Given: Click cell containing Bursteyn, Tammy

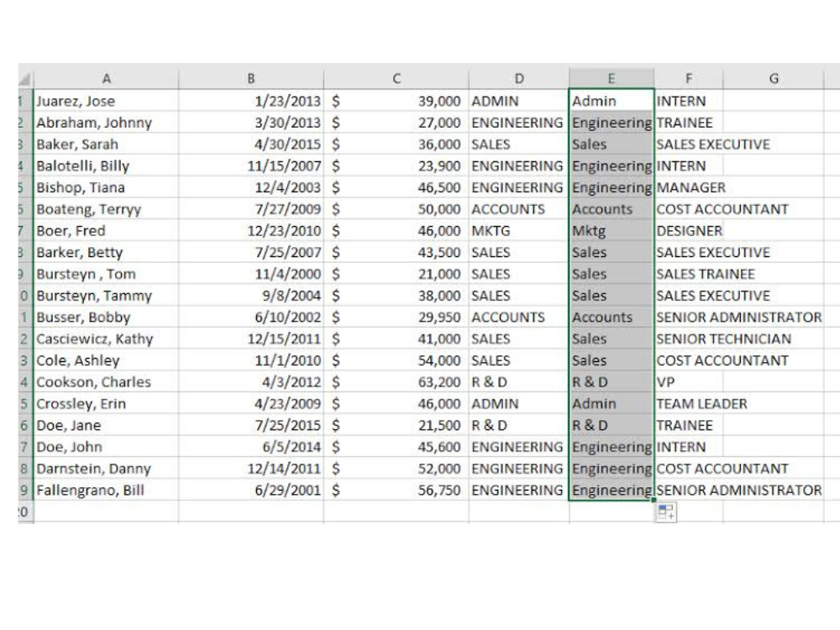Looking at the screenshot, I should pyautogui.click(x=106, y=295).
